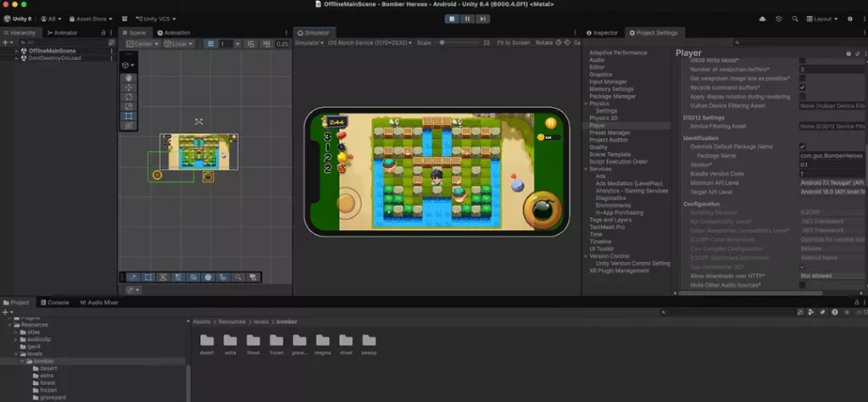
Task: Enable Get swapchain image late checkbox
Action: (802, 79)
